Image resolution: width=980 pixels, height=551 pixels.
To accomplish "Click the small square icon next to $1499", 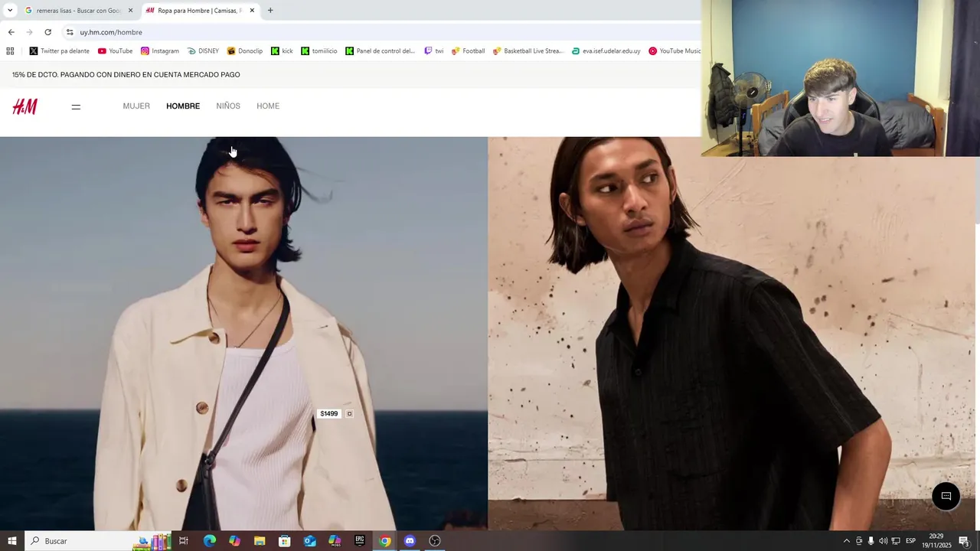I will 350,414.
